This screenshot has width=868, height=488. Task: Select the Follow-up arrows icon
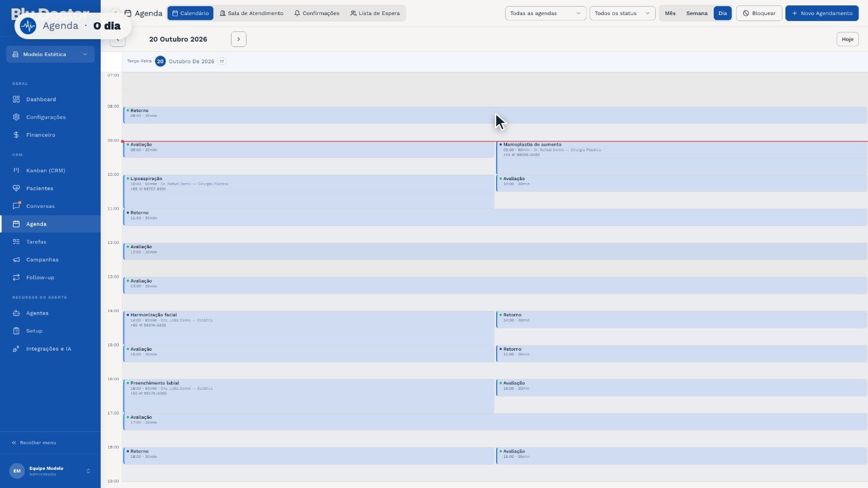pyautogui.click(x=16, y=277)
